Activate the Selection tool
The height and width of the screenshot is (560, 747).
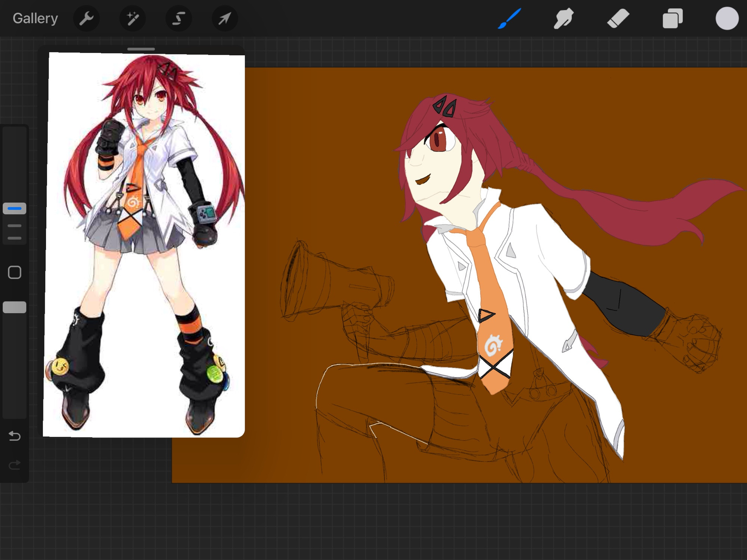[x=179, y=18]
